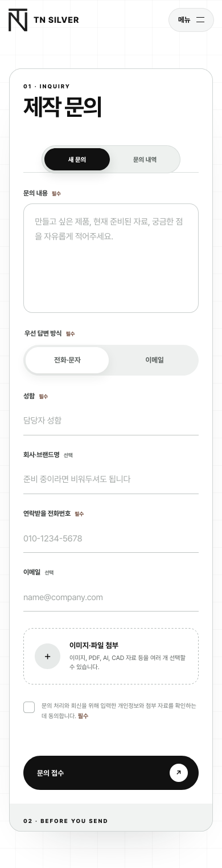
Task: Click the 02 · BEFORE YOU SEND section
Action: coord(111,818)
